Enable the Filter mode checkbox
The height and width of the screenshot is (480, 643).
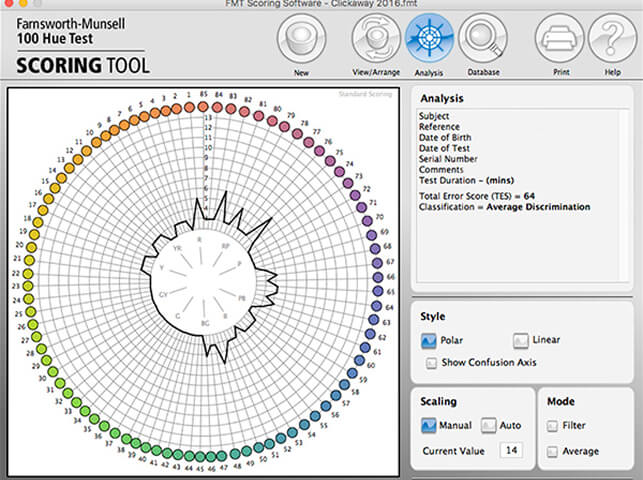[x=553, y=426]
